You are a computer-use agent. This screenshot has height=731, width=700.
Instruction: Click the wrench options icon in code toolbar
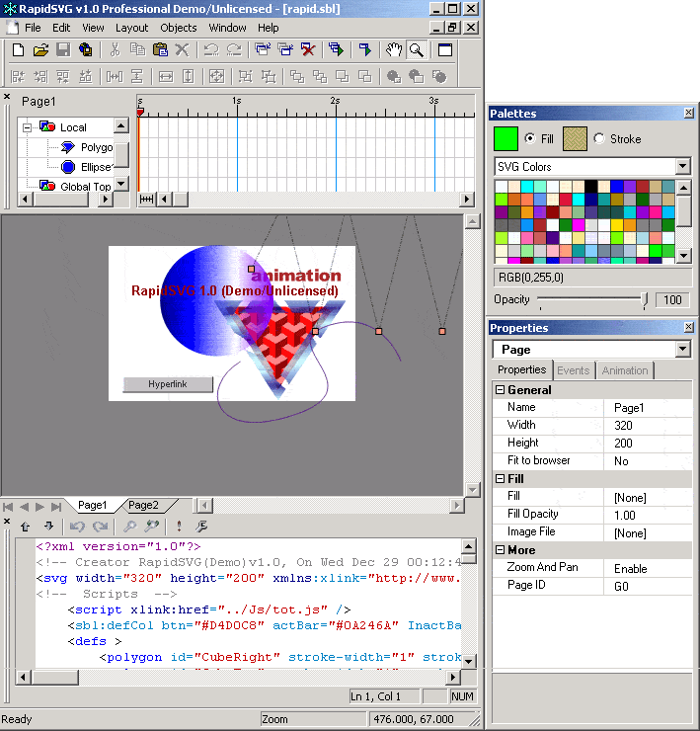point(201,527)
